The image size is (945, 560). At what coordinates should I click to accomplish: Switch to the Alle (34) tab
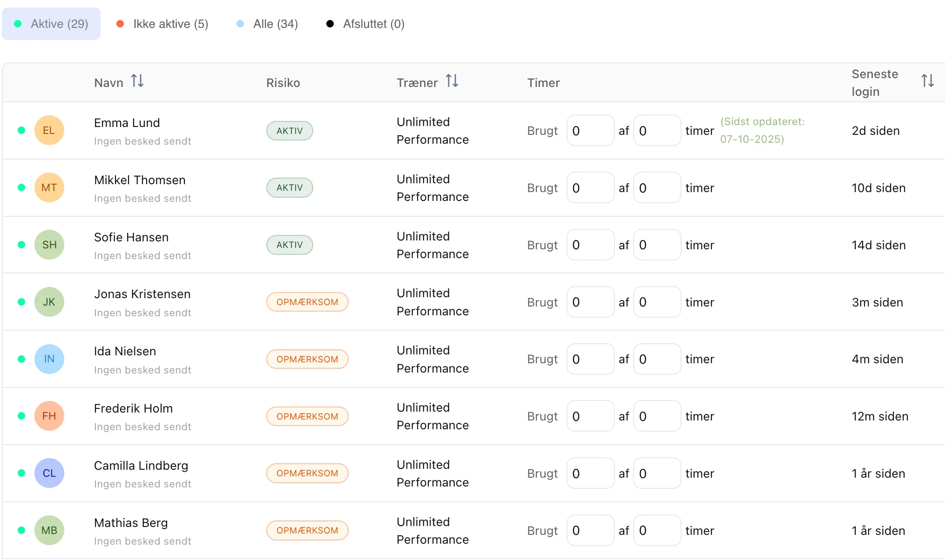268,24
